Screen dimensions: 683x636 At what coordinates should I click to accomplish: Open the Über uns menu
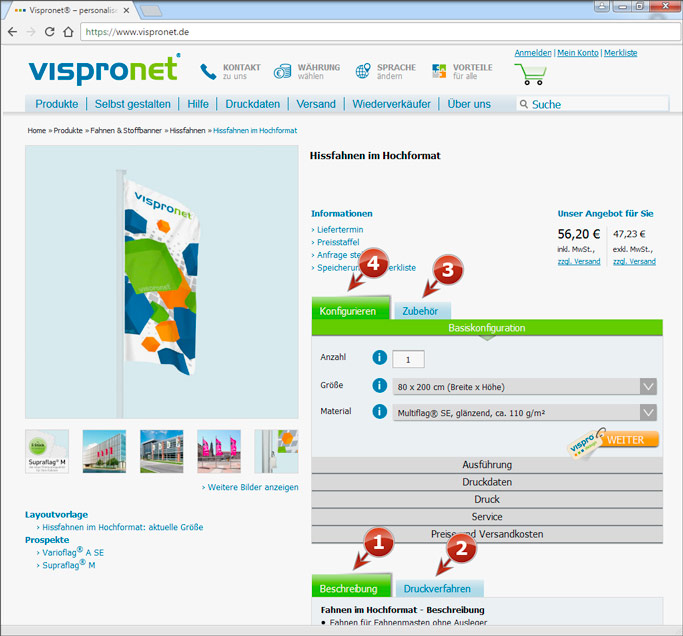coord(469,104)
